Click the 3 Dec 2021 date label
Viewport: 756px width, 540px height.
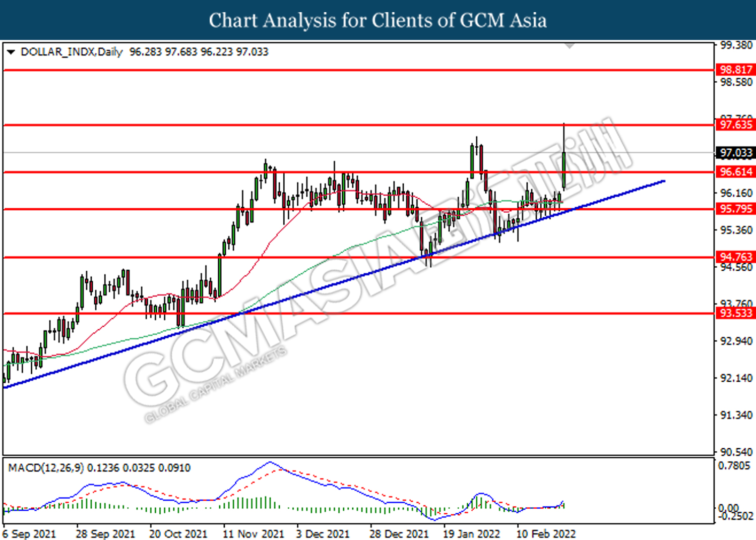[323, 533]
